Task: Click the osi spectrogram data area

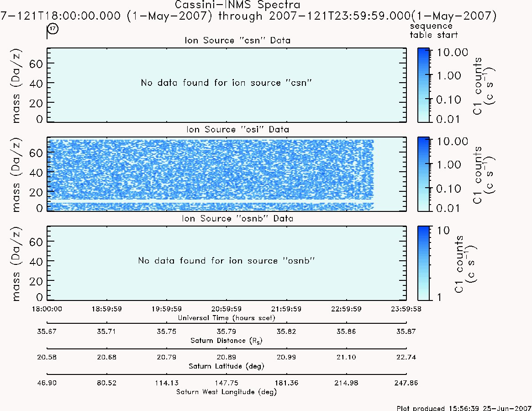Action: pos(211,175)
